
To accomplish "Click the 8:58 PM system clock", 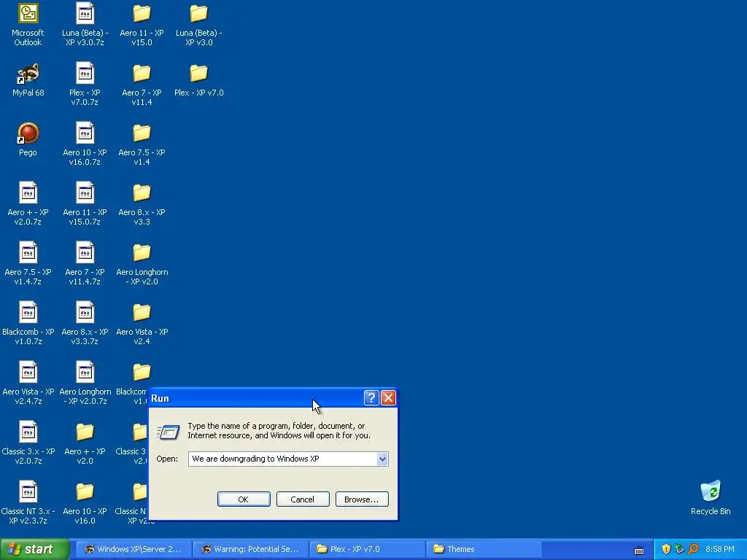I will point(719,549).
